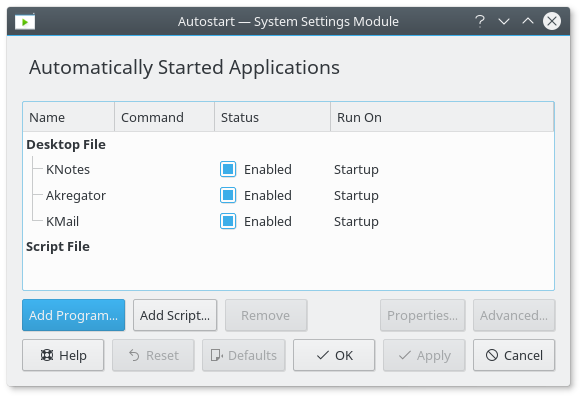Maximize window with the up chevron icon

[x=528, y=21]
